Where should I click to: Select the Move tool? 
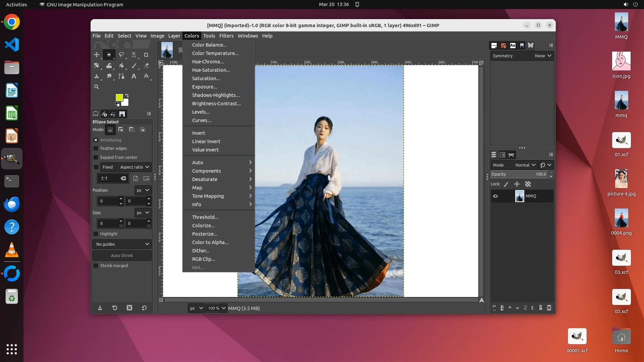pyautogui.click(x=97, y=55)
